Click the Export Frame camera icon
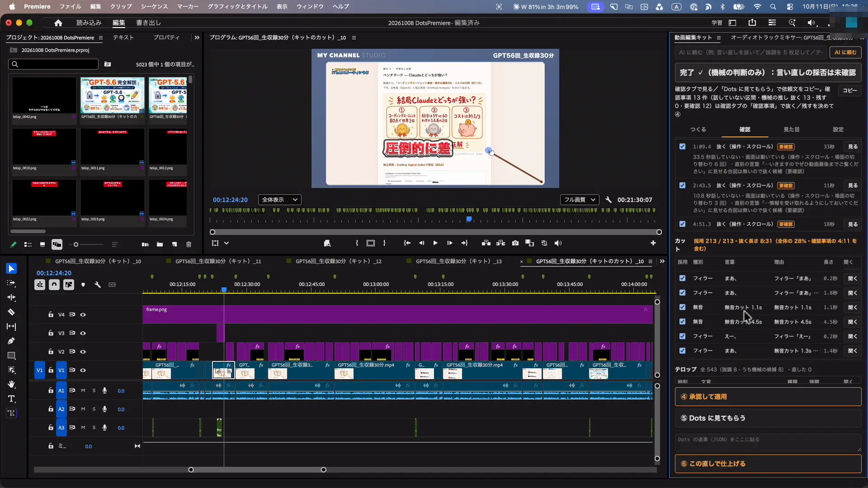 tap(515, 243)
